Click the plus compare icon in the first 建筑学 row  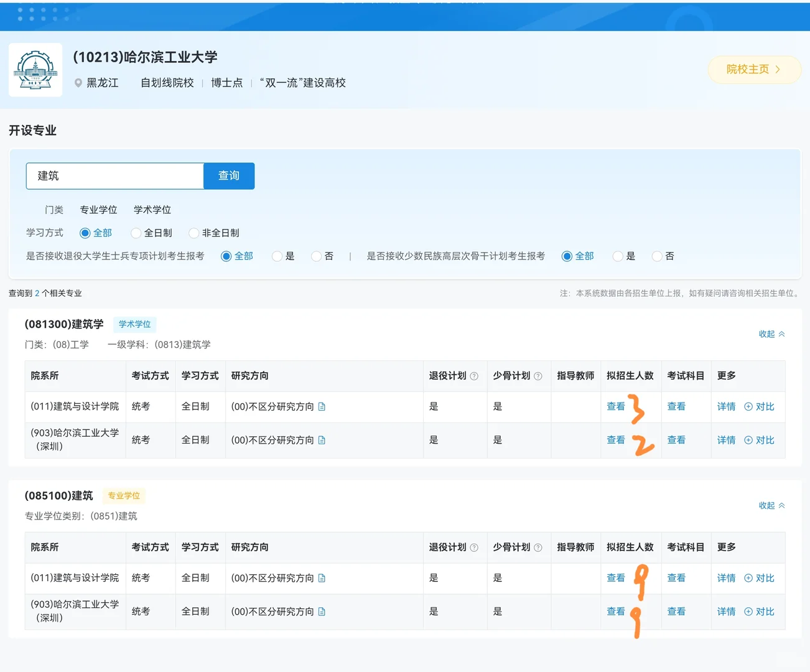click(748, 406)
